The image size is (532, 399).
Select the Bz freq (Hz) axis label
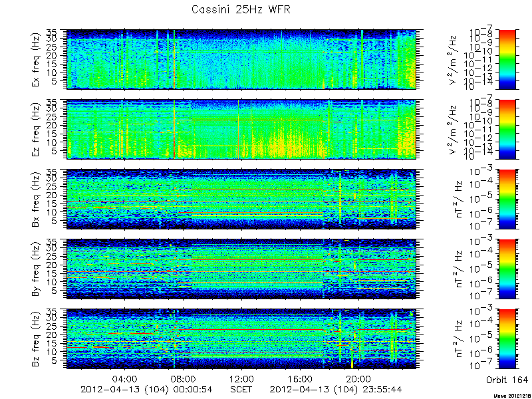click(x=37, y=338)
